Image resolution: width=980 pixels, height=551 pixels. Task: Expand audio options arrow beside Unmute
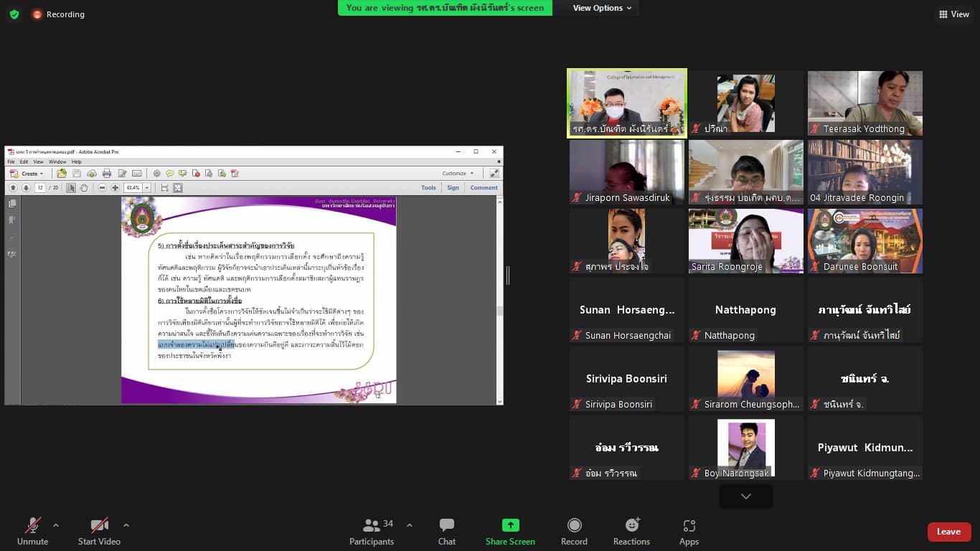(56, 525)
